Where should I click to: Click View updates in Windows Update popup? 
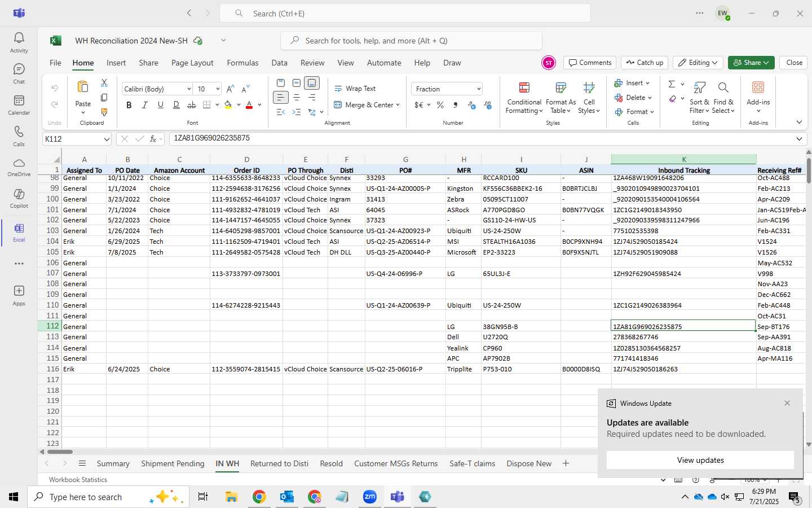[x=700, y=460]
